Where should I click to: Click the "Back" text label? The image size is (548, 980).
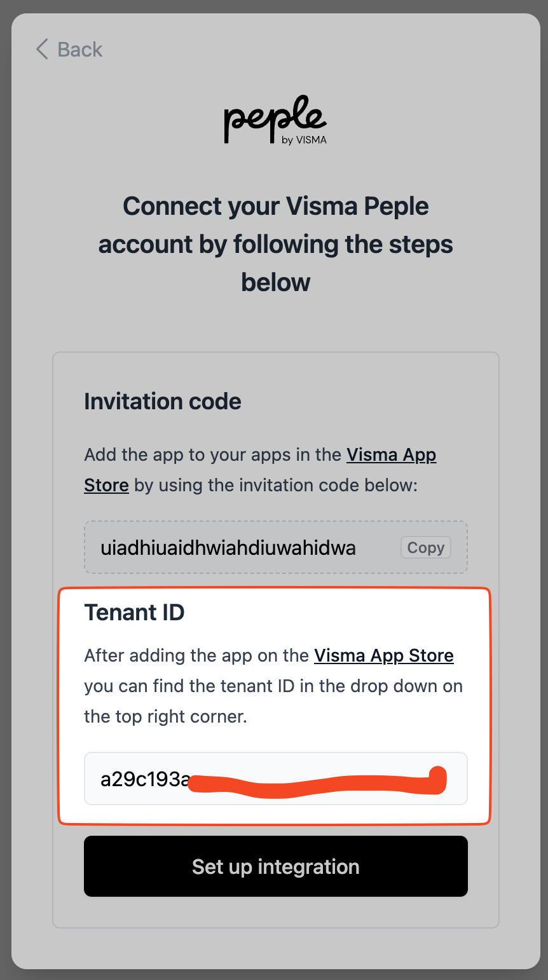pyautogui.click(x=79, y=50)
